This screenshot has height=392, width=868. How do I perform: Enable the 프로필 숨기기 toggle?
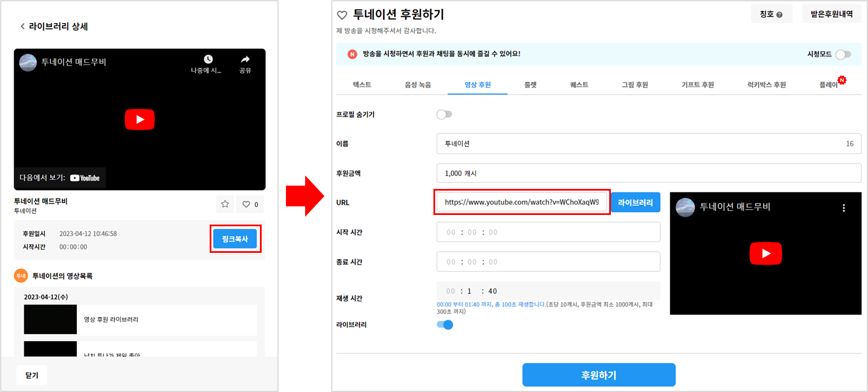point(444,114)
